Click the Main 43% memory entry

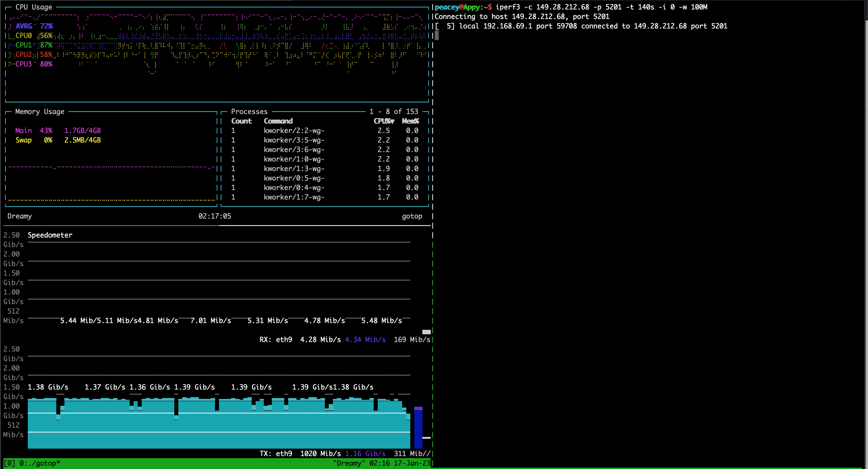tap(58, 131)
